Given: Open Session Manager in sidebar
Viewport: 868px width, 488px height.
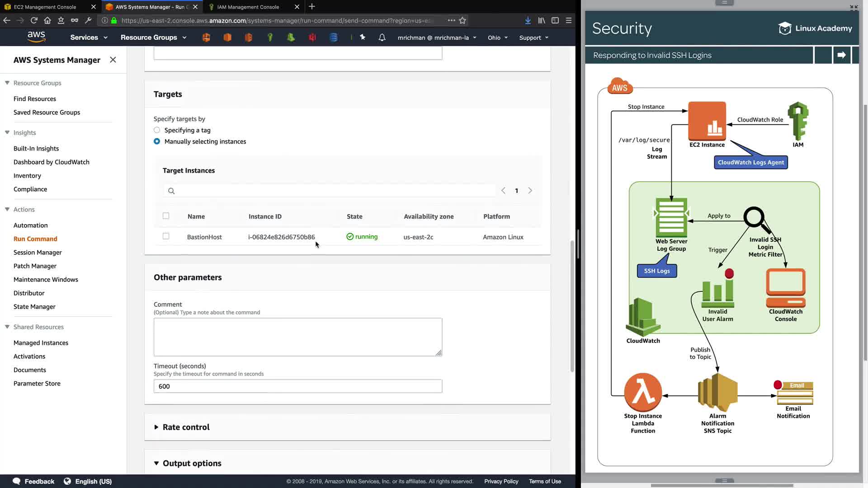Looking at the screenshot, I should [38, 252].
